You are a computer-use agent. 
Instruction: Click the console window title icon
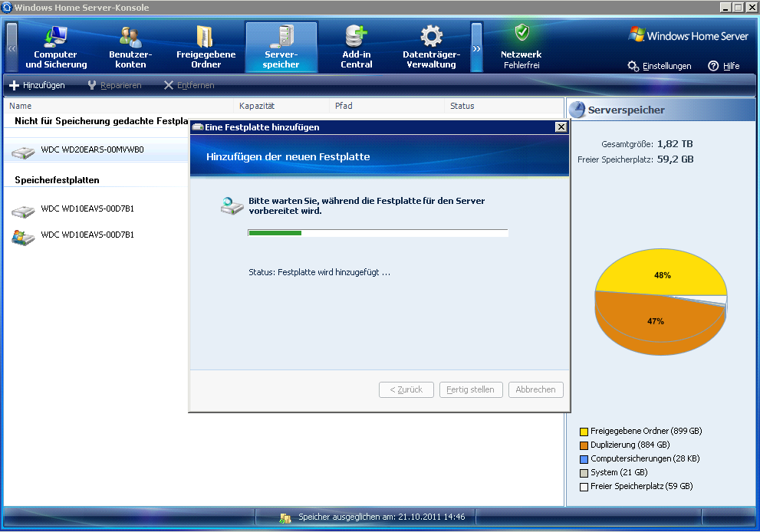point(7,7)
